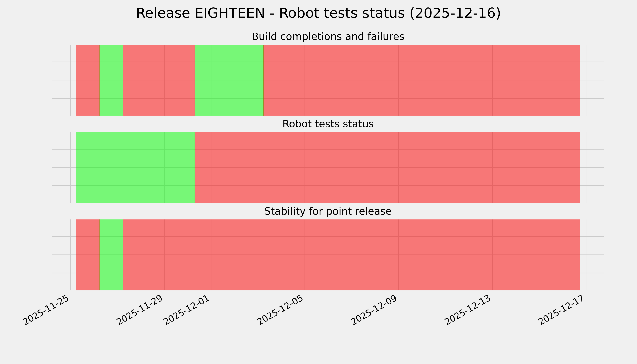Click the red region in Robot tests status panel
The image size is (637, 364).
coord(387,167)
